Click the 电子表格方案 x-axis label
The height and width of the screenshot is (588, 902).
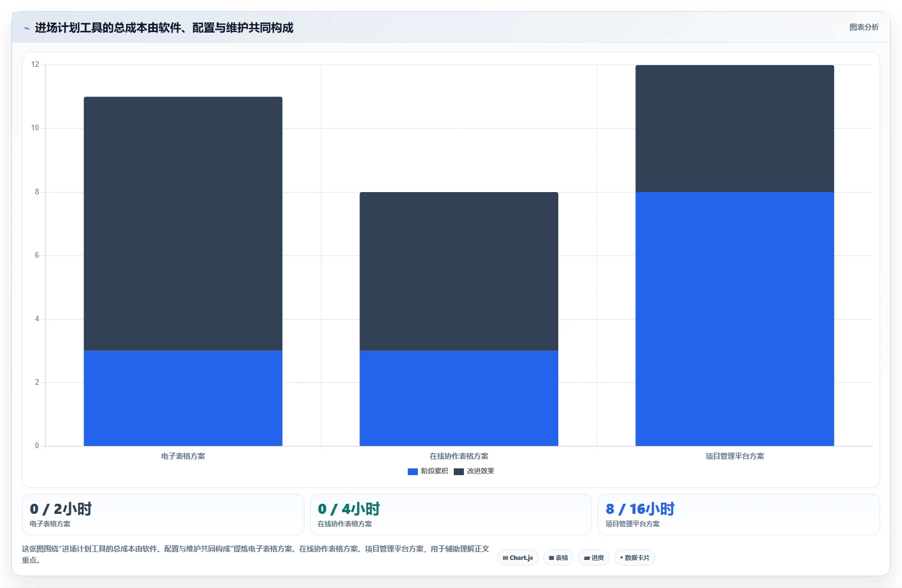(183, 456)
